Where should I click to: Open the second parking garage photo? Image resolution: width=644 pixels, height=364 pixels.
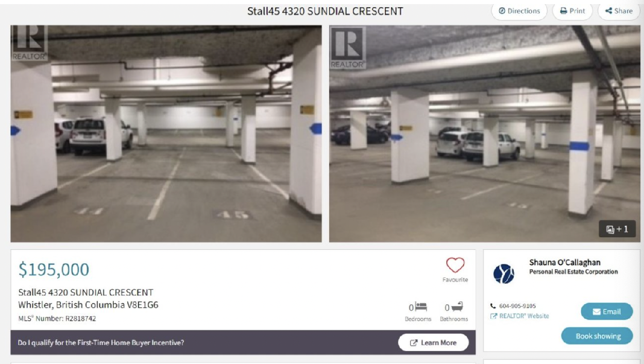pos(484,134)
